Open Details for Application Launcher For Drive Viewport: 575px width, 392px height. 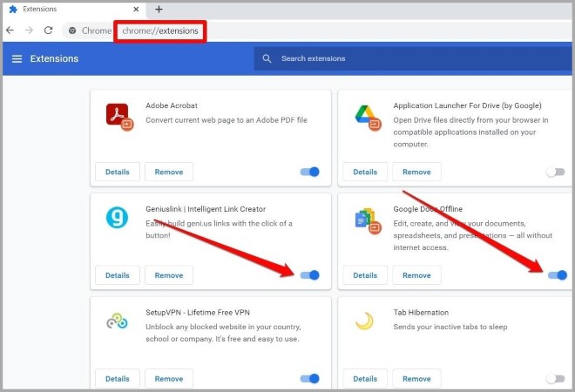(365, 172)
